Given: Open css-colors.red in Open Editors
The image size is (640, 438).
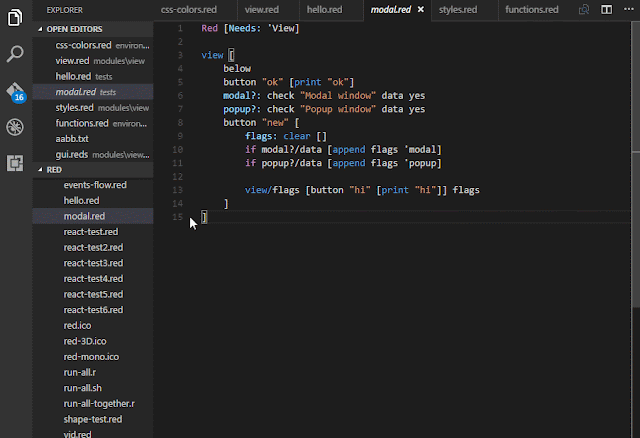Looking at the screenshot, I should point(93,45).
